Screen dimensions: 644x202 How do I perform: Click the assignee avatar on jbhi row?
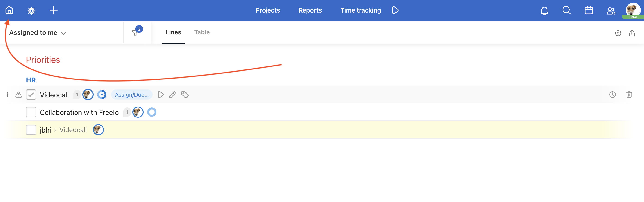[98, 129]
